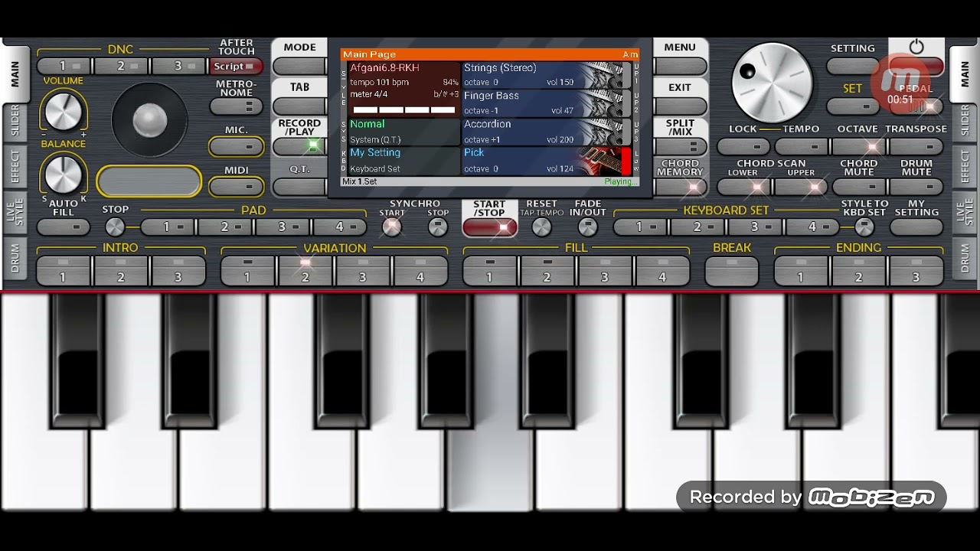Click the large tempo dial wheel

point(772,83)
